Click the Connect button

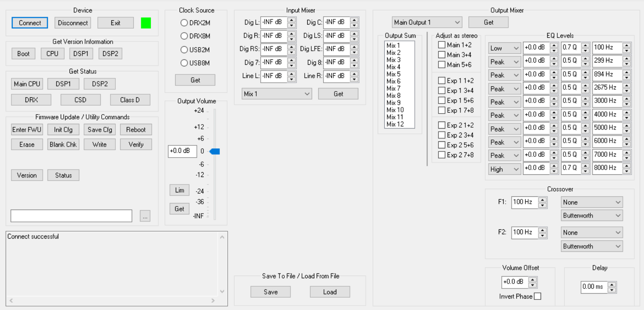(29, 22)
